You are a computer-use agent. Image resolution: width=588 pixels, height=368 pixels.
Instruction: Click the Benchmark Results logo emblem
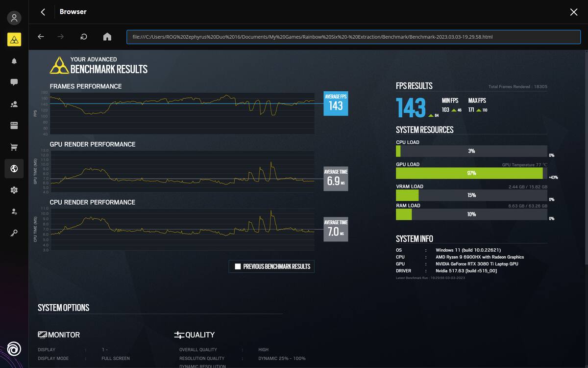[59, 65]
